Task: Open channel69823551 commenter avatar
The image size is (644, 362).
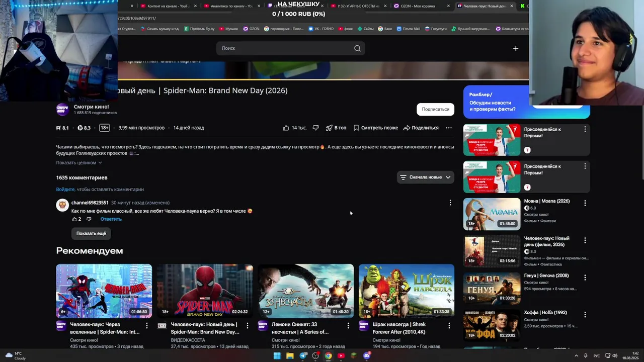Action: click(62, 205)
